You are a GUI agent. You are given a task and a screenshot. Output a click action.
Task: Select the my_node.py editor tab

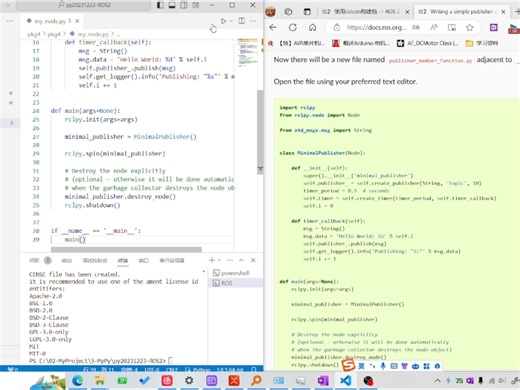[x=53, y=21]
